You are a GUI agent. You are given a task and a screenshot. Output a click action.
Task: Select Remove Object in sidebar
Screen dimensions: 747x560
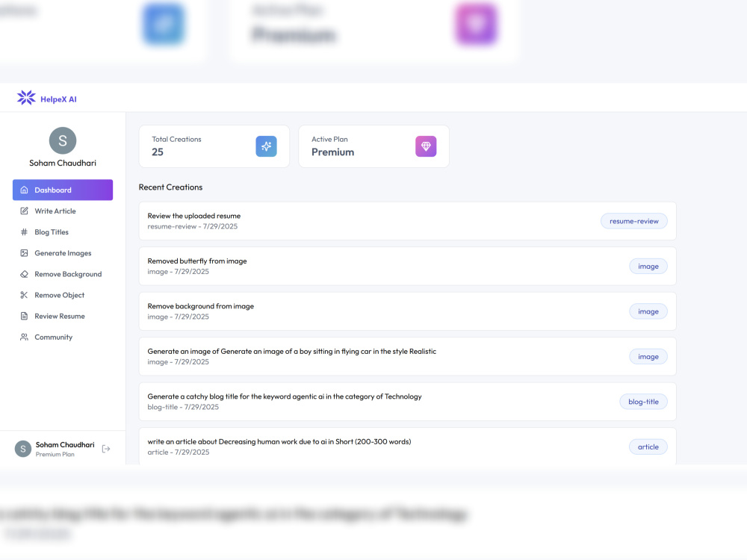coord(63,295)
